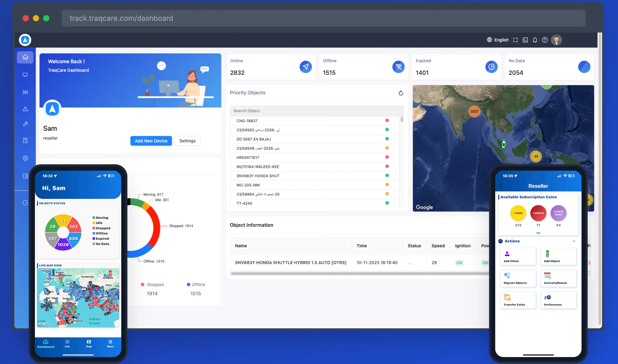Select the 14 Days Demo coin on phone
Image resolution: width=618 pixels, height=364 pixels.
[x=558, y=213]
